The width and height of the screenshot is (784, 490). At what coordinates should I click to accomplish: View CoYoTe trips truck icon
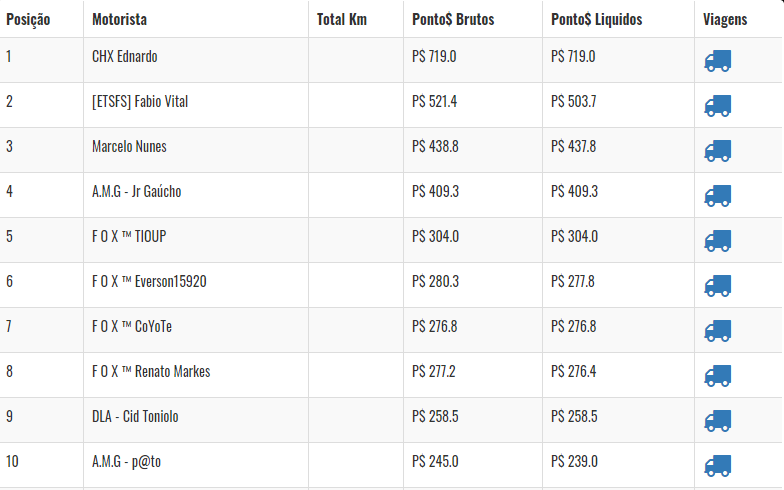[718, 331]
